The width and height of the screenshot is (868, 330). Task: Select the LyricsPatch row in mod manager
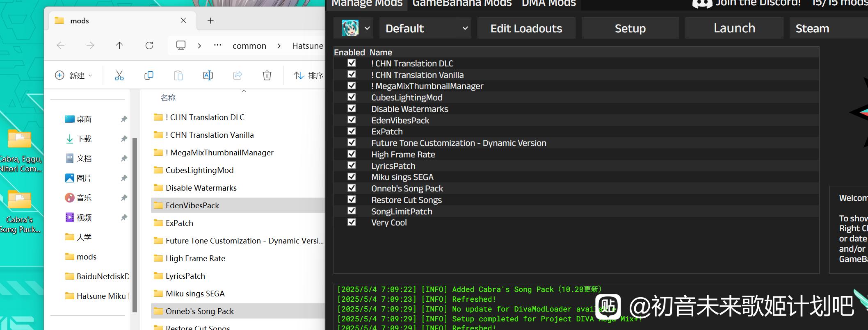coord(576,166)
